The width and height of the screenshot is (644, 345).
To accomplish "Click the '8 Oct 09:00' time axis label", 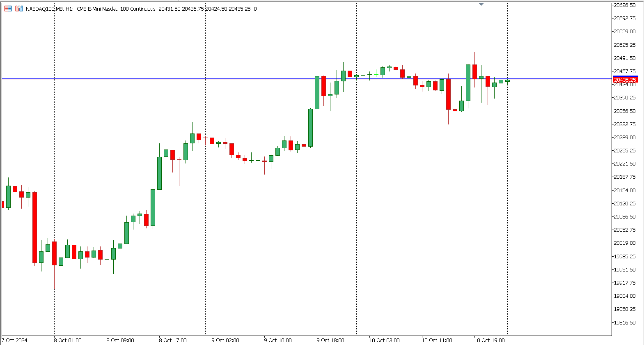I will (x=120, y=340).
